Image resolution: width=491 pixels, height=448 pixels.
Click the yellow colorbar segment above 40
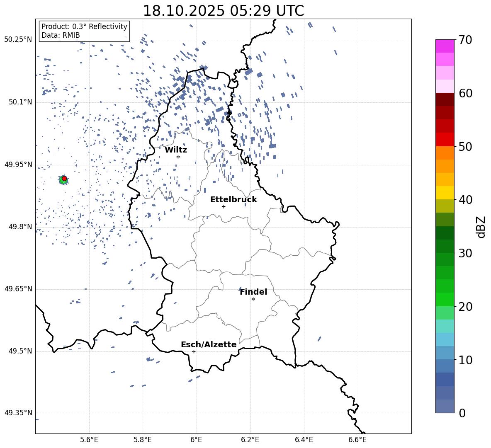[445, 193]
